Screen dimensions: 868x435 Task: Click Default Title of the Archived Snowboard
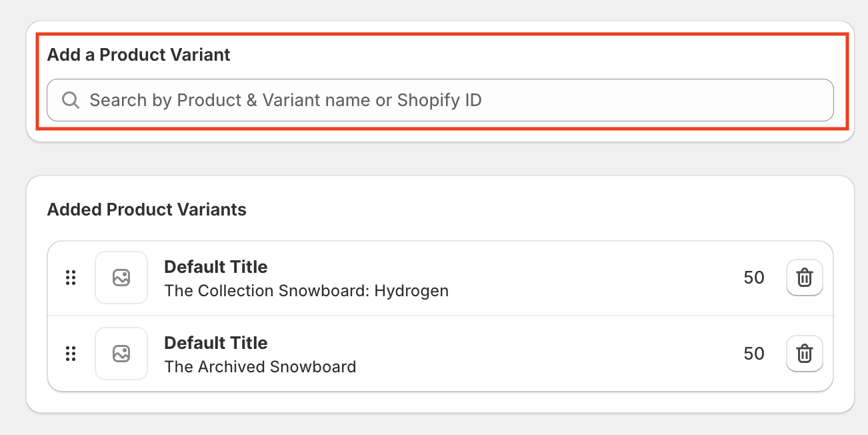click(216, 343)
